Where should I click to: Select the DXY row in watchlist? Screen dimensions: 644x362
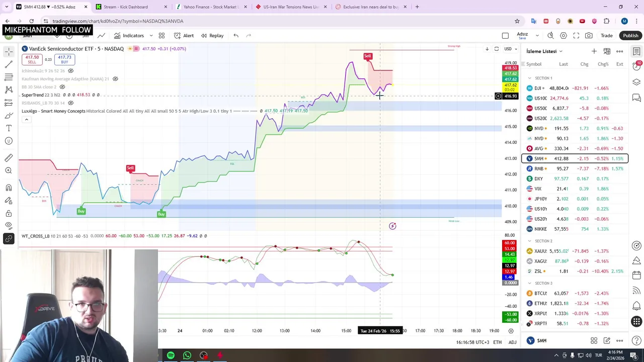pyautogui.click(x=575, y=178)
